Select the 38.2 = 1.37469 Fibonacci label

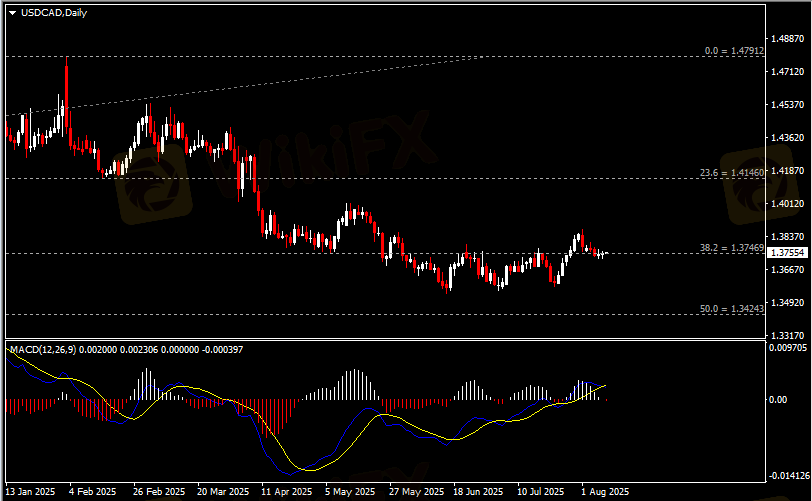[732, 248]
